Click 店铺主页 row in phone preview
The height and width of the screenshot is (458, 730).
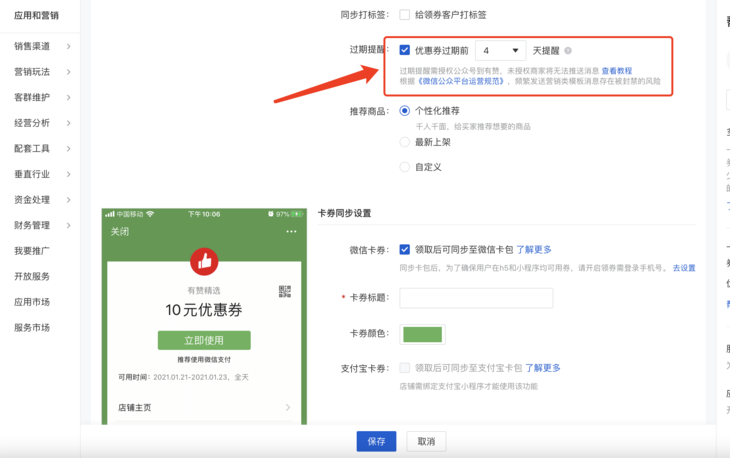coord(204,407)
